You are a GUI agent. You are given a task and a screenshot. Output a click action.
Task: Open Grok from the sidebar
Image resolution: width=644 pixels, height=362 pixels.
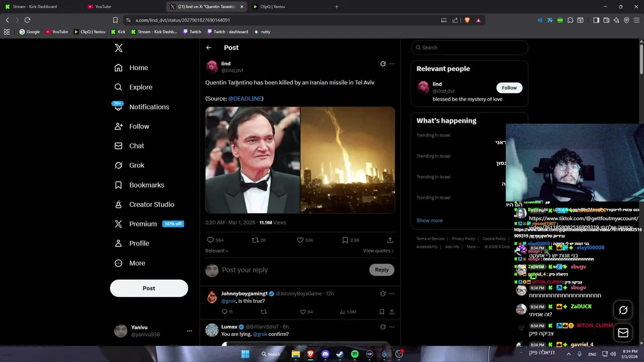pyautogui.click(x=129, y=165)
